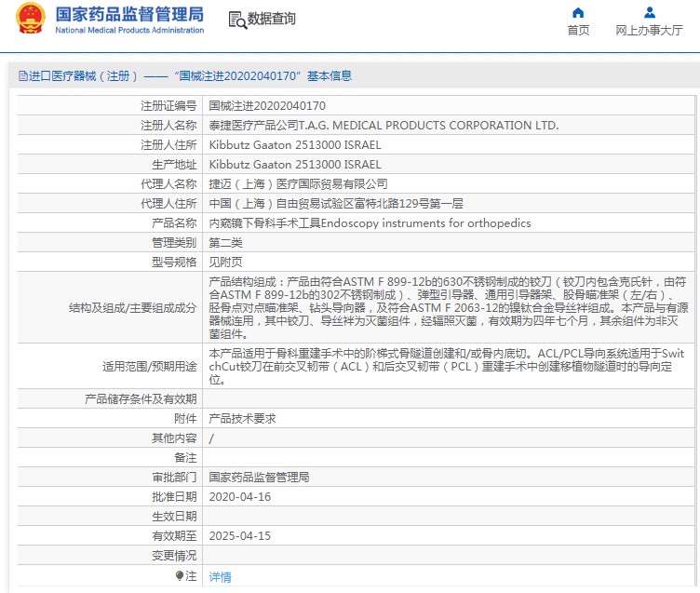Click the document icon before 进口医疗器械
Image resolution: width=700 pixels, height=593 pixels.
coord(22,76)
